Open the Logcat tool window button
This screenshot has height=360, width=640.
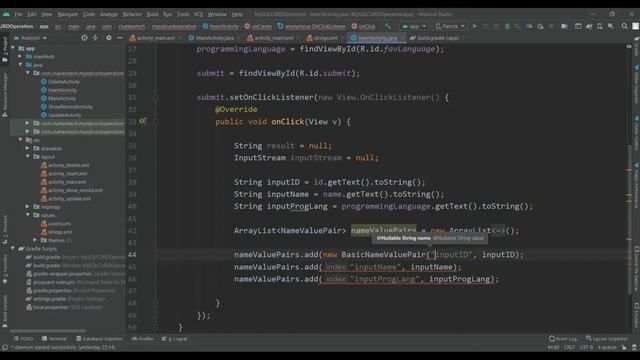point(175,339)
